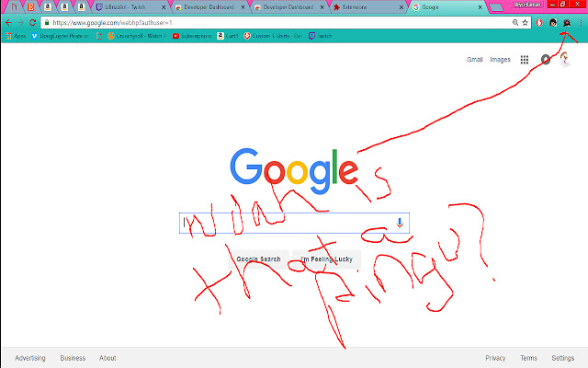Open the About footer link

[x=107, y=358]
